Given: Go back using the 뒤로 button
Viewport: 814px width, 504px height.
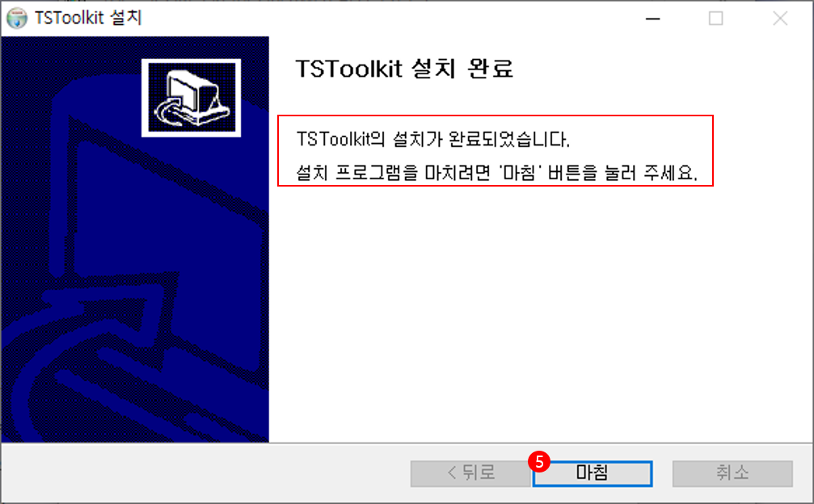Looking at the screenshot, I should (x=470, y=473).
